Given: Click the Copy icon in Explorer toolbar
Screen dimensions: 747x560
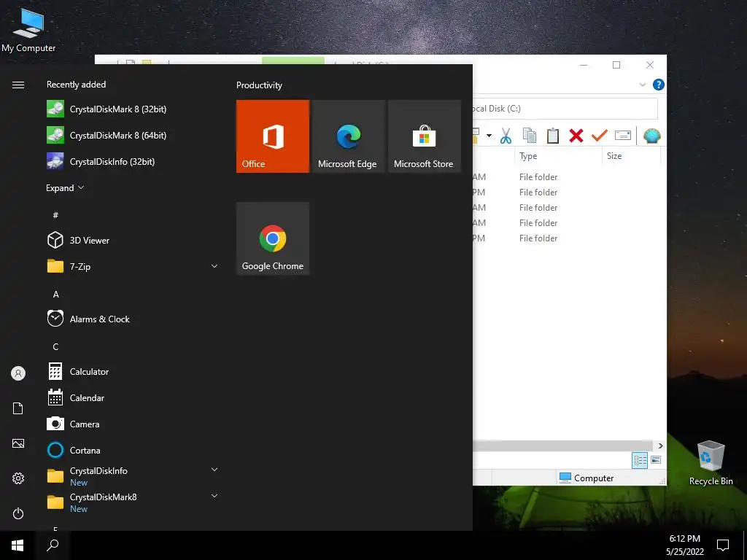Looking at the screenshot, I should (530, 136).
